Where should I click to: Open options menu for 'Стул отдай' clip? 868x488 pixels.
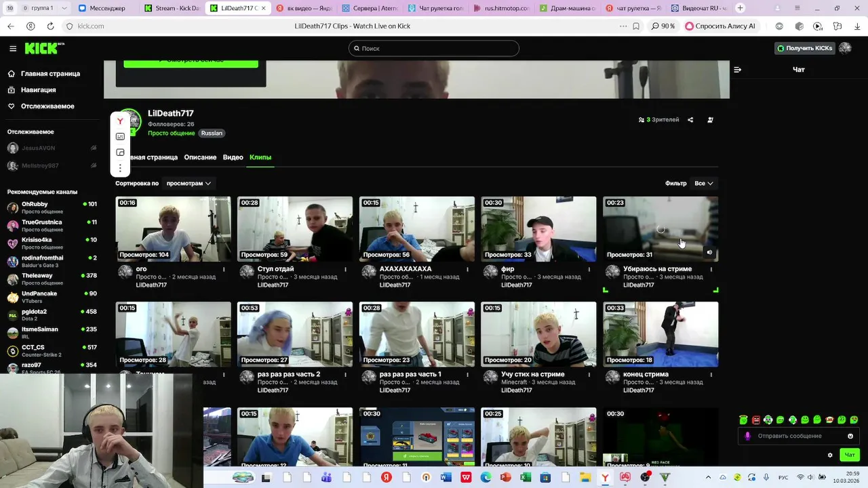[x=346, y=270]
